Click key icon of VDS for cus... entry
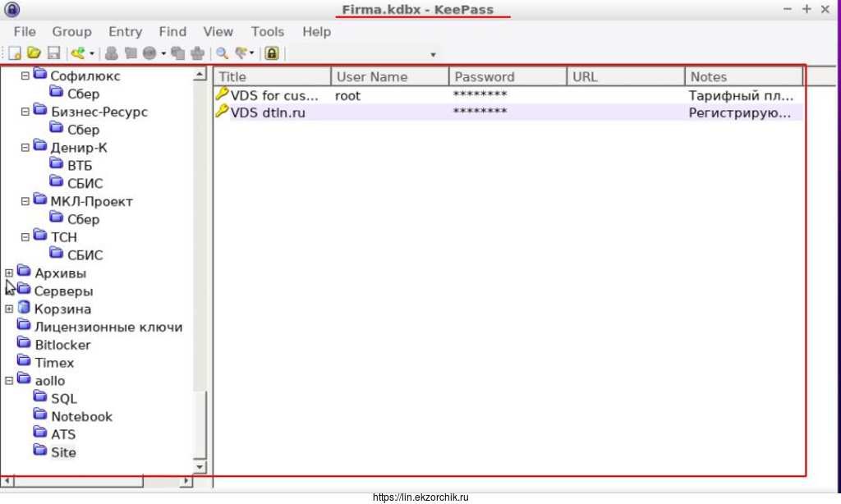841x504 pixels. click(222, 94)
